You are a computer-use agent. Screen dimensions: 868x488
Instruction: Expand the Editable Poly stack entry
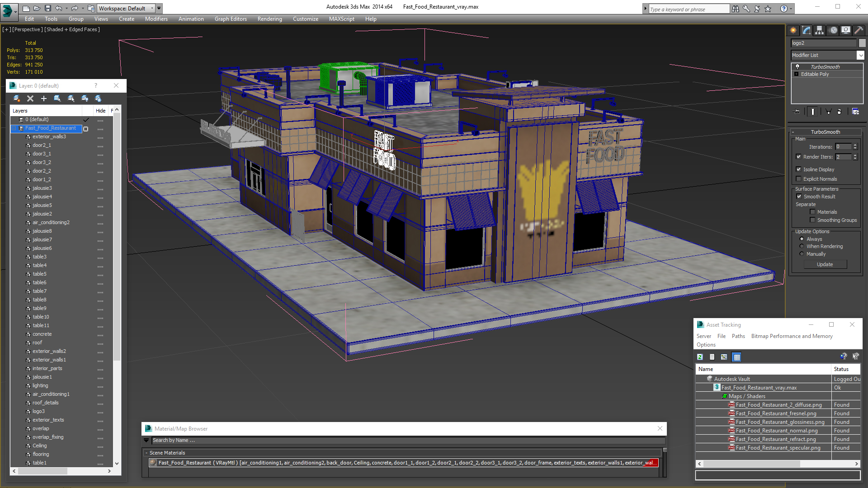[x=796, y=74]
